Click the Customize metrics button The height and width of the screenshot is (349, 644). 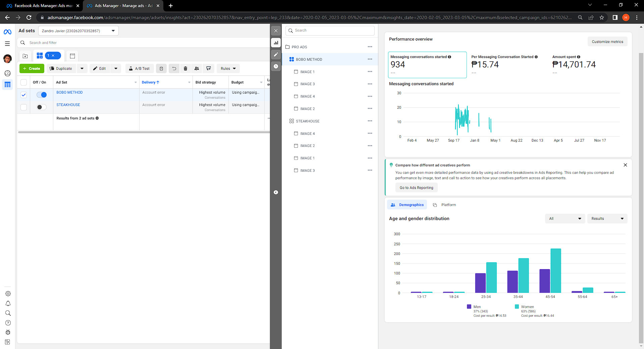(607, 42)
